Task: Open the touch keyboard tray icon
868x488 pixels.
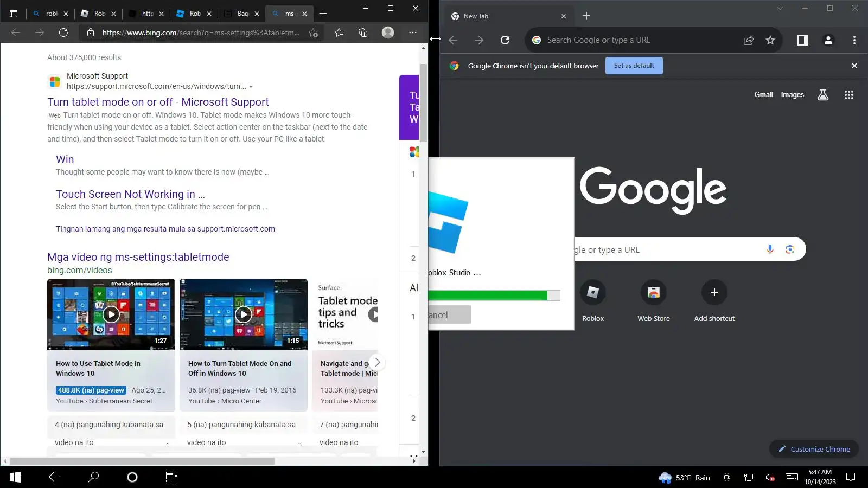Action: [x=792, y=477]
